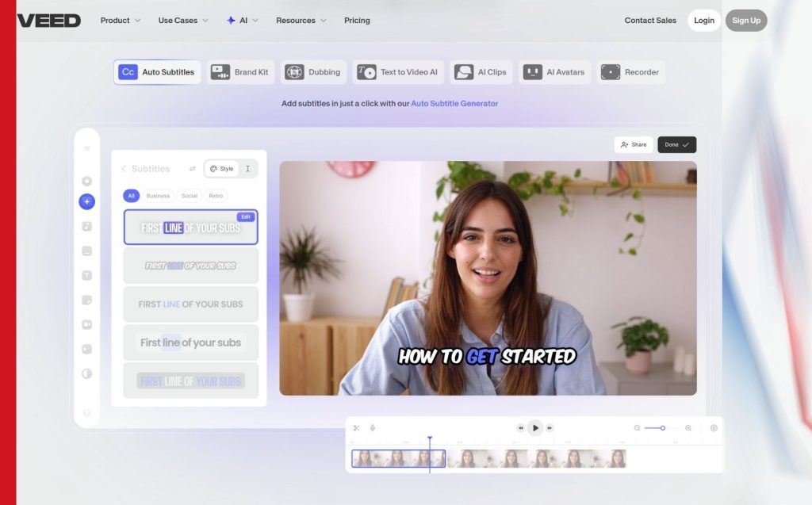Switch to the text cursor toggle option
812x505 pixels.
(248, 169)
